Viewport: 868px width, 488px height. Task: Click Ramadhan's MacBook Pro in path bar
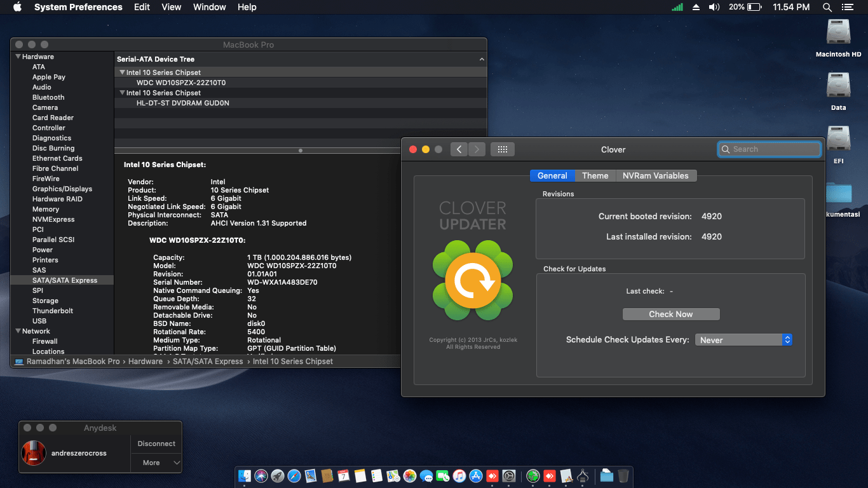[73, 361]
